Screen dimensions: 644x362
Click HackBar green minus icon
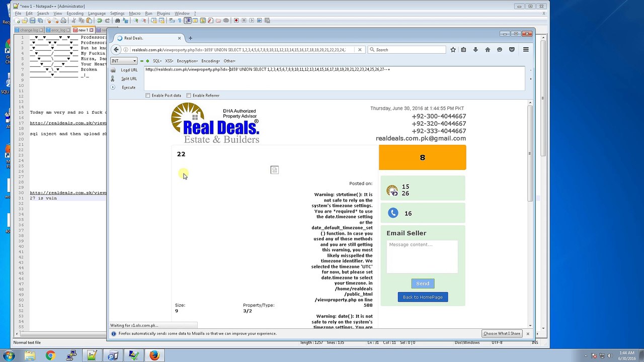click(x=142, y=61)
